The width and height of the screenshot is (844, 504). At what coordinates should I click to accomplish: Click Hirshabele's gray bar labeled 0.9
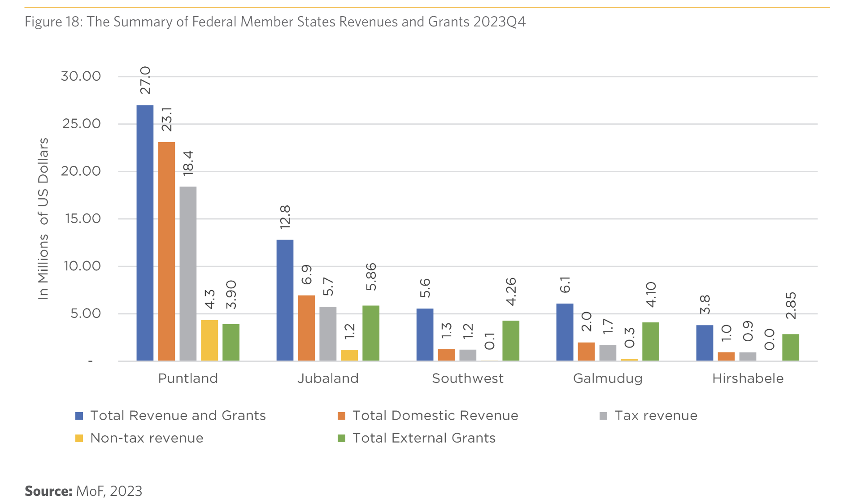pos(748,356)
